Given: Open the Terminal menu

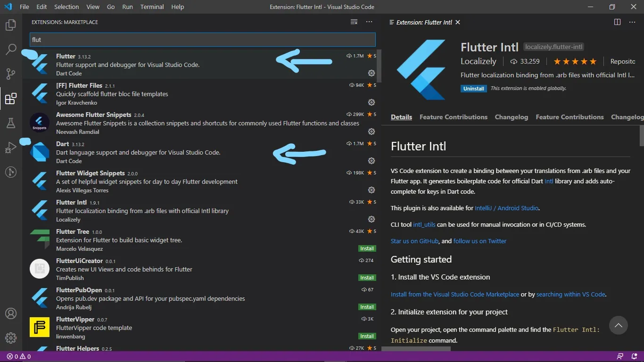Looking at the screenshot, I should click(152, 7).
